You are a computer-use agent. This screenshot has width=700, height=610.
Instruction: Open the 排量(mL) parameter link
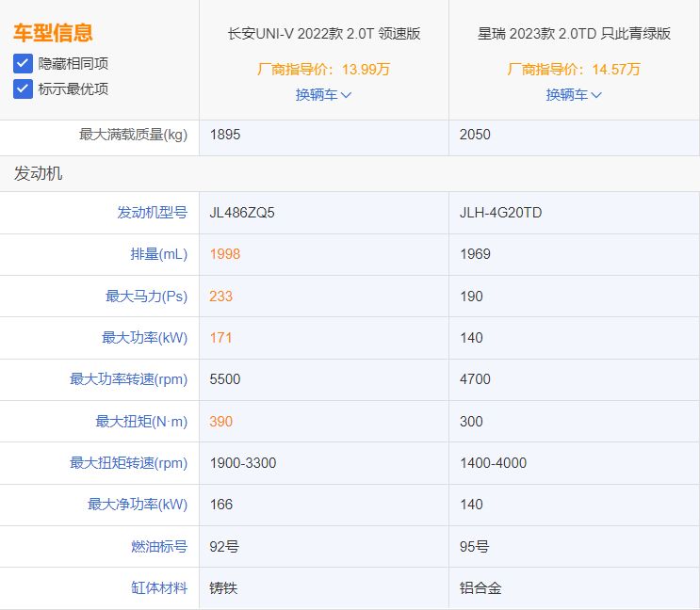click(159, 254)
